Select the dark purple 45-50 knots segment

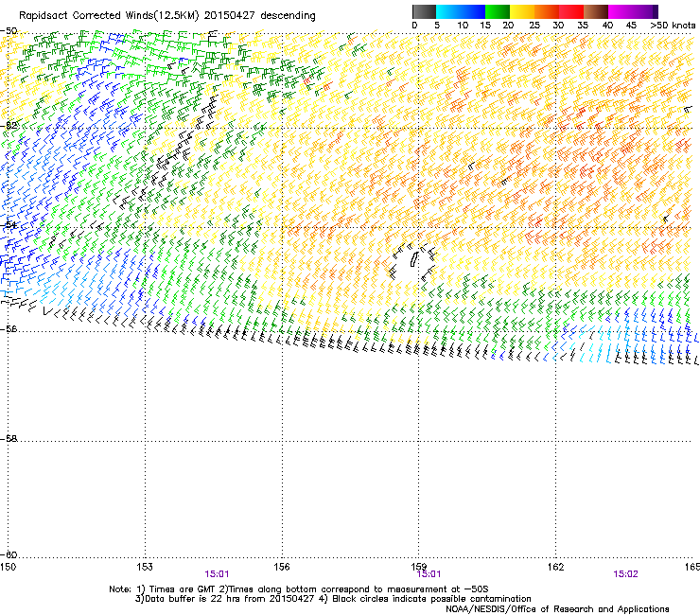[x=645, y=11]
